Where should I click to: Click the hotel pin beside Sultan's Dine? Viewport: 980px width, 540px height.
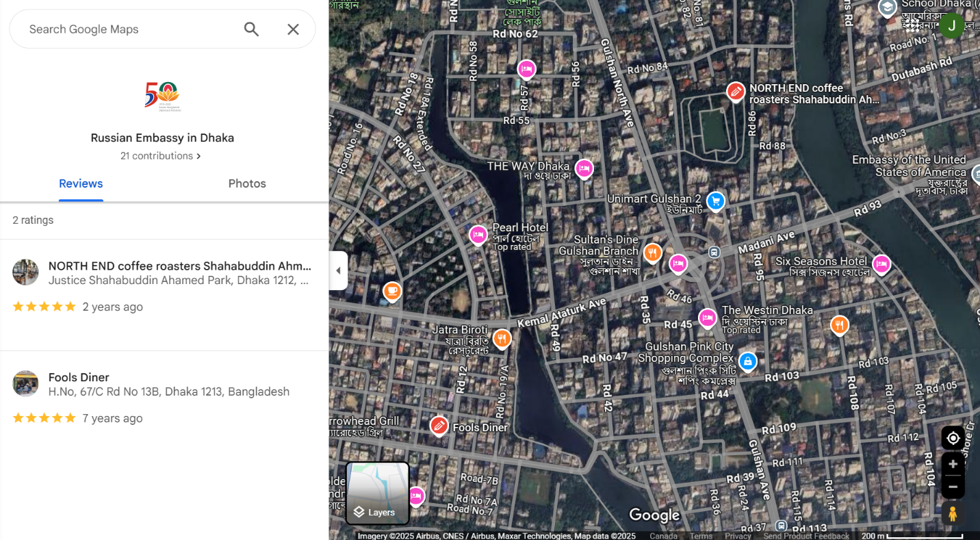pos(678,263)
